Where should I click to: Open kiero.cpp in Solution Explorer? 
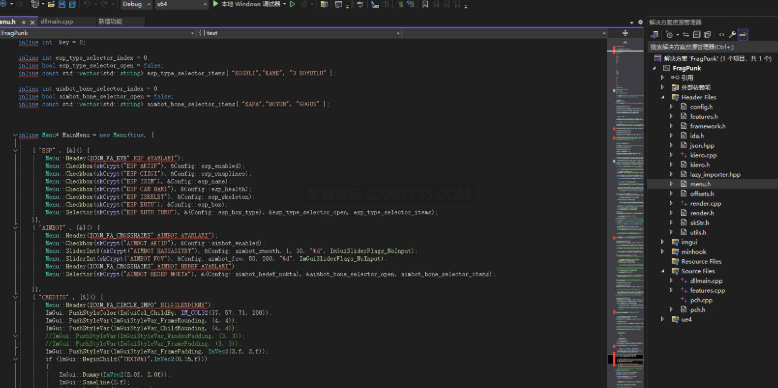click(x=703, y=155)
